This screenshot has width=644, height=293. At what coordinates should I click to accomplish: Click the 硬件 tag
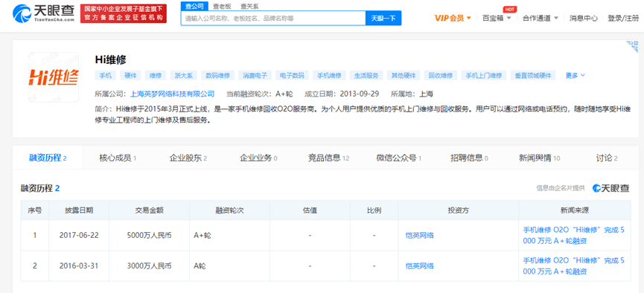130,75
